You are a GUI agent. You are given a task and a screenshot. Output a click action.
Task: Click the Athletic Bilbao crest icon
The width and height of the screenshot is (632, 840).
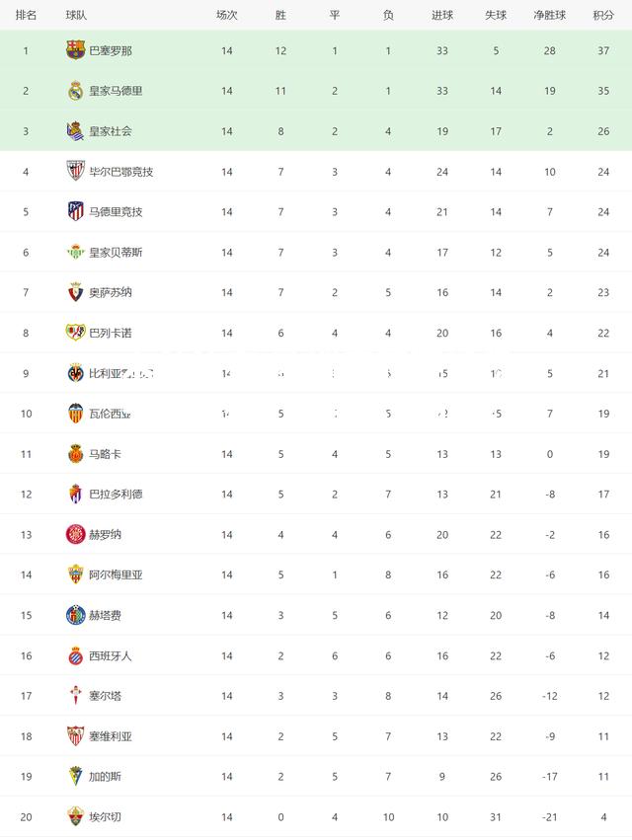point(76,171)
